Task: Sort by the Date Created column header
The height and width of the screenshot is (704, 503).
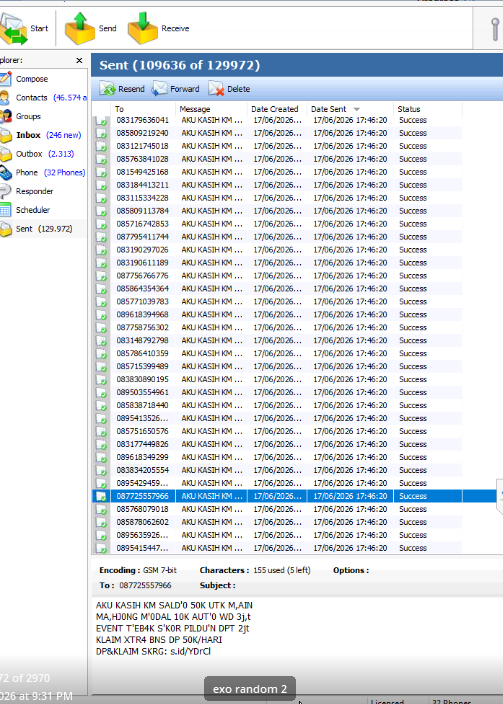Action: coord(277,109)
